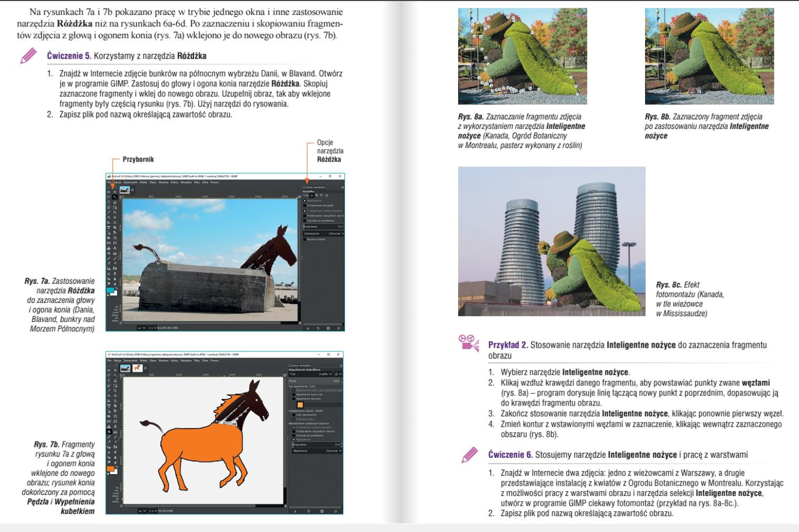
Task: Select the Fuzzy Select wand in Rys. 7a toolbox
Action: [x=115, y=197]
